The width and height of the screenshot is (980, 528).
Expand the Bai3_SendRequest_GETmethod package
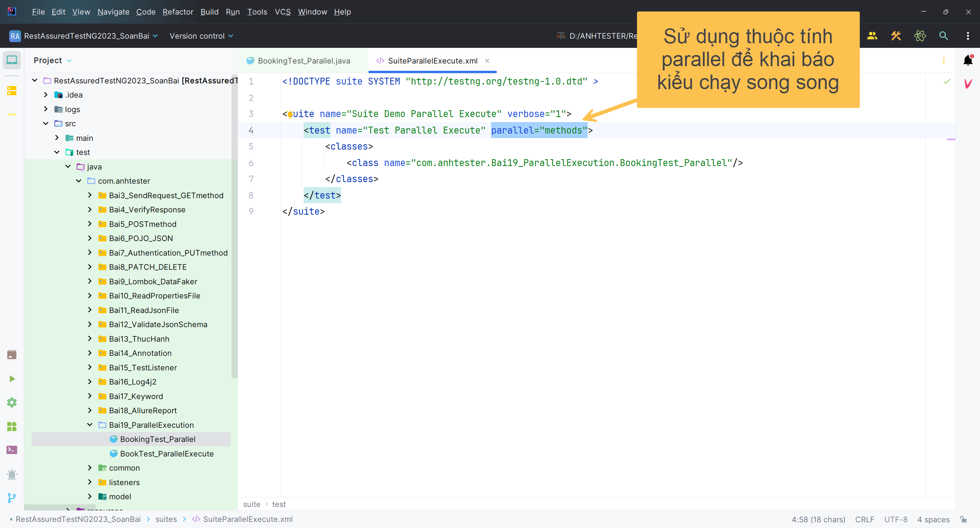pos(90,195)
